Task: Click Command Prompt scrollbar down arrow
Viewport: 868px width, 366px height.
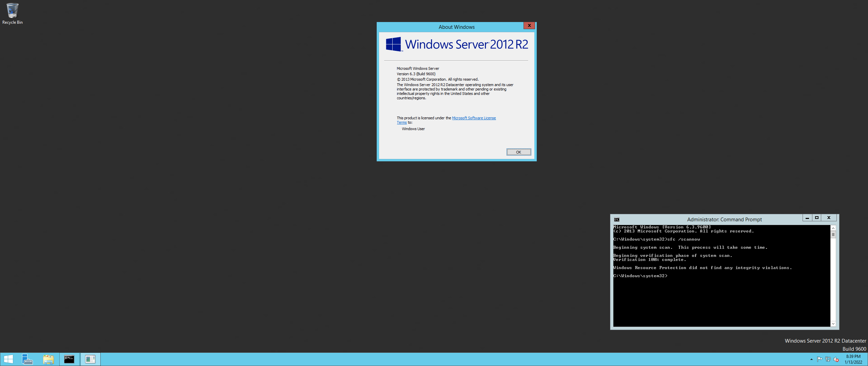Action: click(x=833, y=324)
